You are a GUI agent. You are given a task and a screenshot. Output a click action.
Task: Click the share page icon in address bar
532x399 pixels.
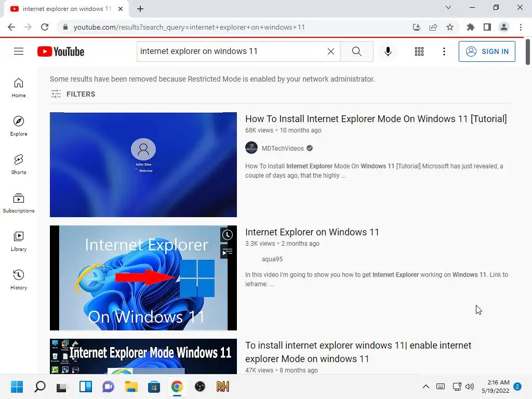pyautogui.click(x=433, y=27)
